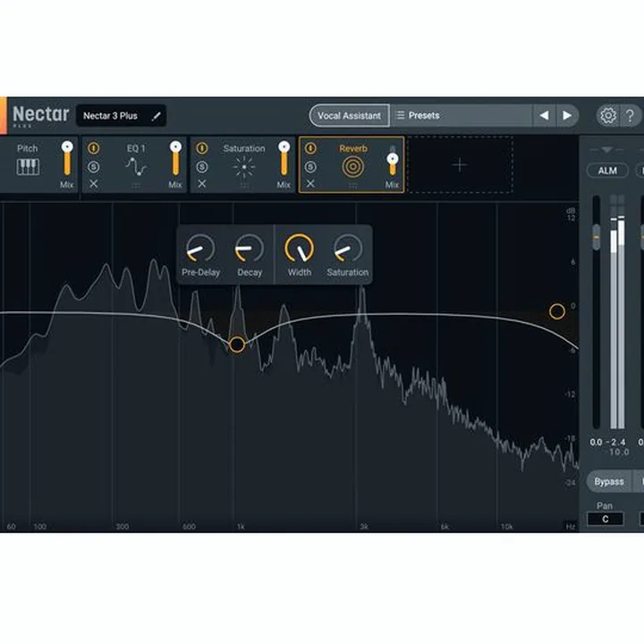
Task: Click the Nectar 3 Plus preset name
Action: pyautogui.click(x=110, y=115)
